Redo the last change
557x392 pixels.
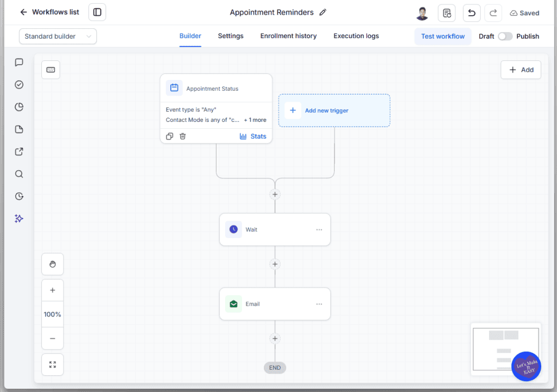point(493,13)
